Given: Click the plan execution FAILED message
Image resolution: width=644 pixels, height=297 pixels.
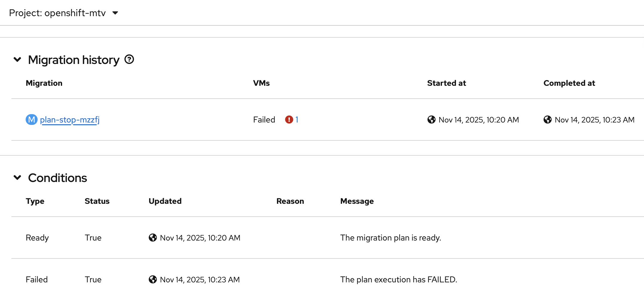Looking at the screenshot, I should (x=398, y=279).
